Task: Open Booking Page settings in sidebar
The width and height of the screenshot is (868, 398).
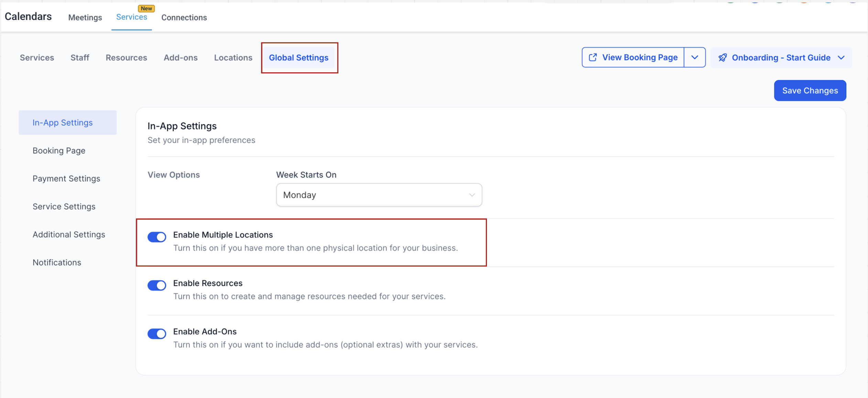Action: coord(59,150)
